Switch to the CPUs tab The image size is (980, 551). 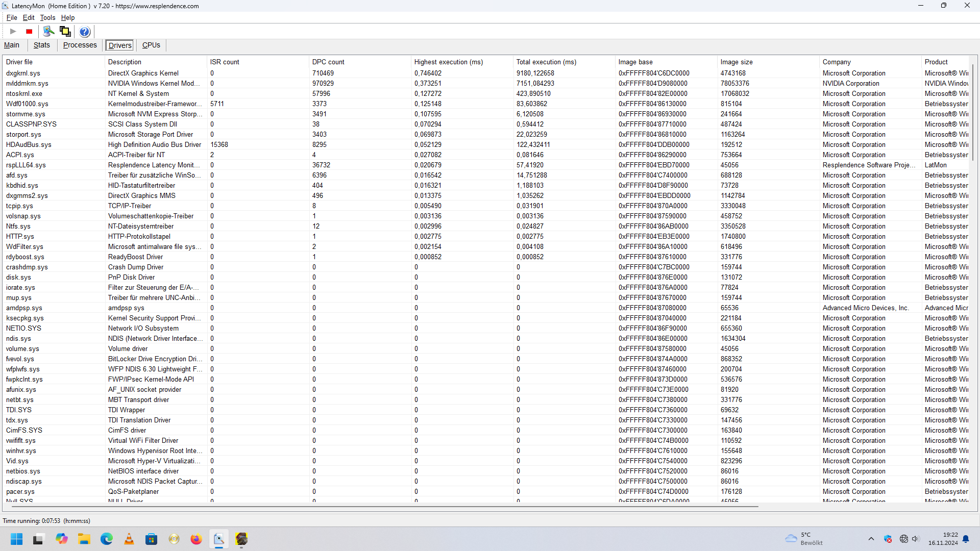pyautogui.click(x=151, y=45)
